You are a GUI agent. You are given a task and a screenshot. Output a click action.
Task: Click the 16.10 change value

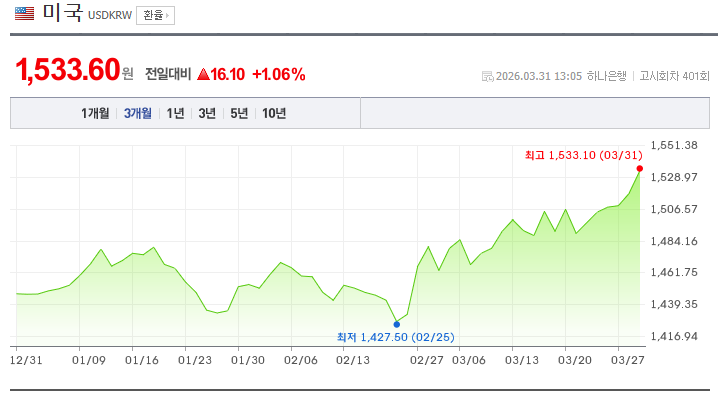(228, 74)
